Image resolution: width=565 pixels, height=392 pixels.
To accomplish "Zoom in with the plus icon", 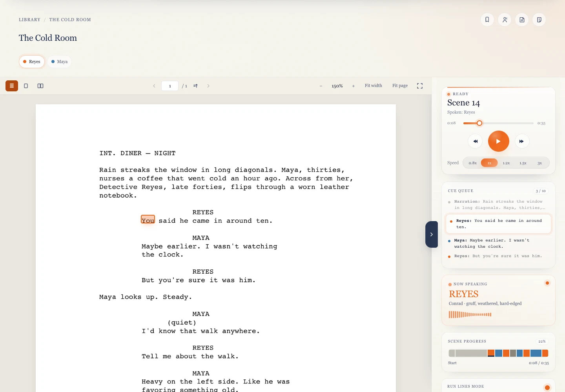I will [354, 86].
